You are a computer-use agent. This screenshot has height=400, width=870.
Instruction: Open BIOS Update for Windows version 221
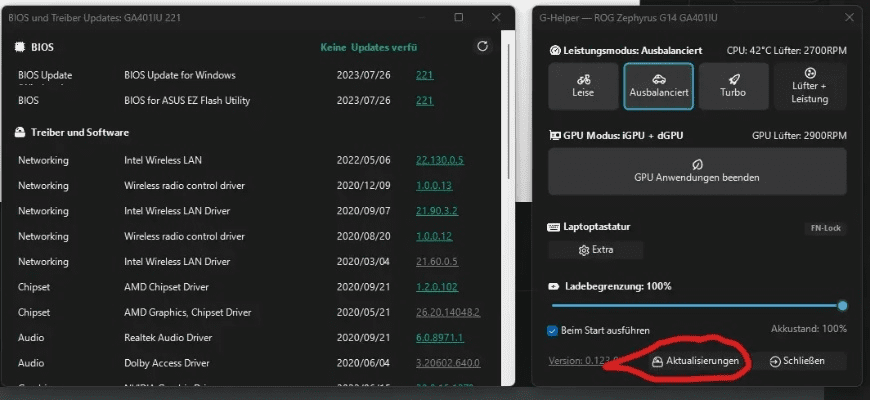click(424, 75)
